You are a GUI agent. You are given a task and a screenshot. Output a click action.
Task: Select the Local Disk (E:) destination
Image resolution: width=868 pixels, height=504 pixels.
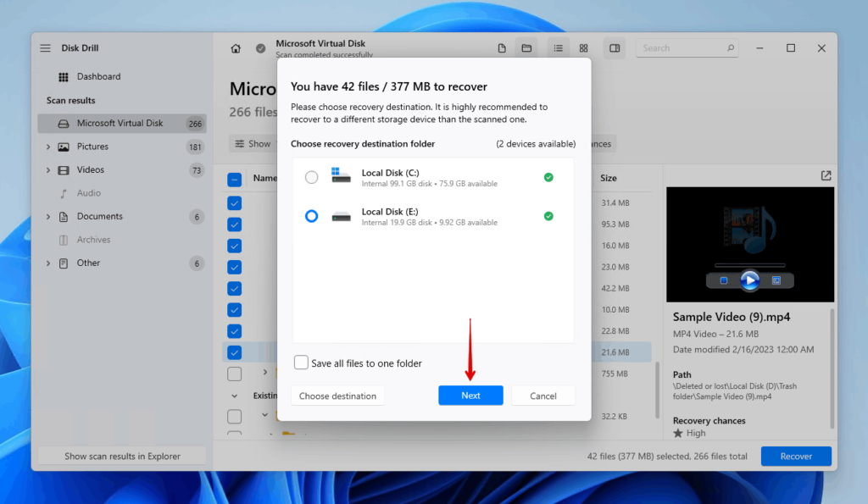(311, 216)
